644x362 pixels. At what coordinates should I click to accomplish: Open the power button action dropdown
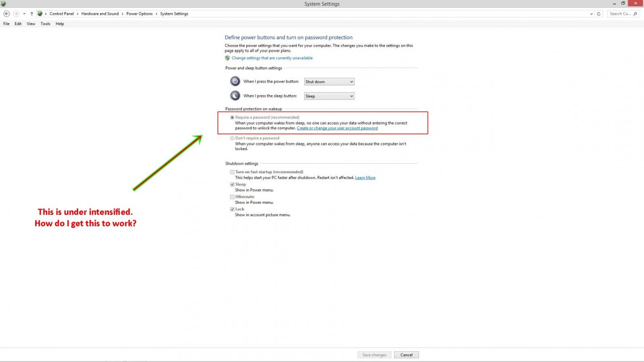pyautogui.click(x=329, y=82)
